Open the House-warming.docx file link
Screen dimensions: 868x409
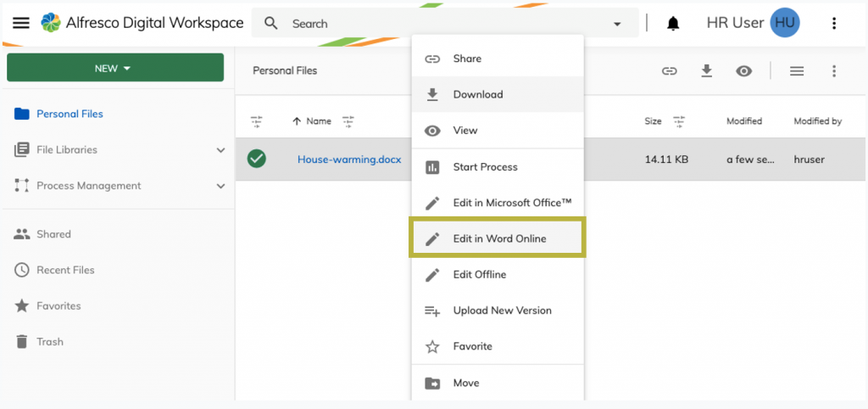pos(349,160)
